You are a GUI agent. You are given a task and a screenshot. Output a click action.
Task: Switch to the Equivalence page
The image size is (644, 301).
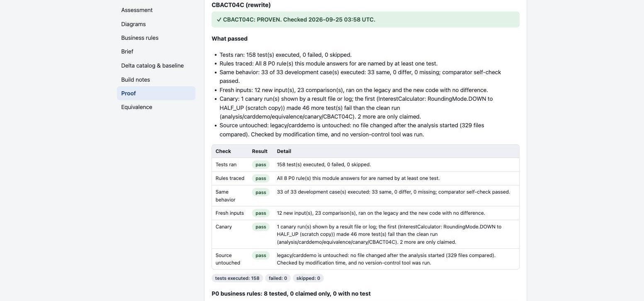pyautogui.click(x=156, y=107)
